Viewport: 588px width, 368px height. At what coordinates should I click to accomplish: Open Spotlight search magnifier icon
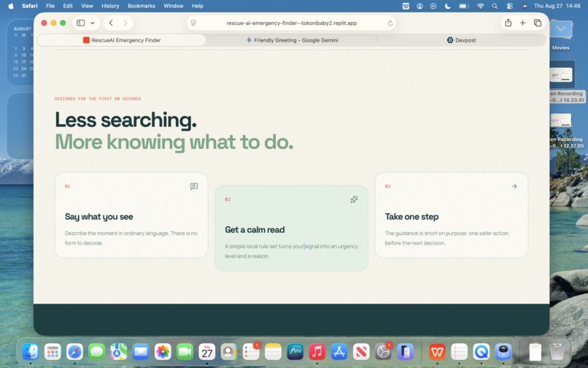495,6
